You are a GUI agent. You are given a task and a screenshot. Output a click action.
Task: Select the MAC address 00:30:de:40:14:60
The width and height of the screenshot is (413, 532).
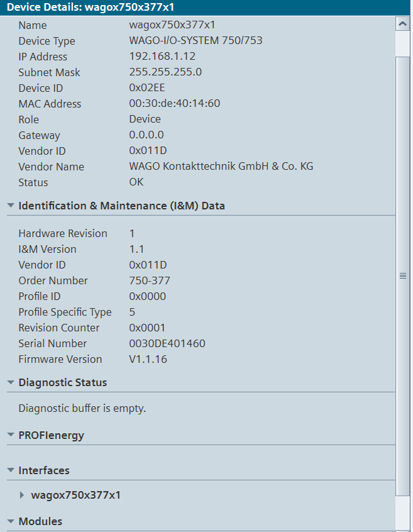[174, 104]
